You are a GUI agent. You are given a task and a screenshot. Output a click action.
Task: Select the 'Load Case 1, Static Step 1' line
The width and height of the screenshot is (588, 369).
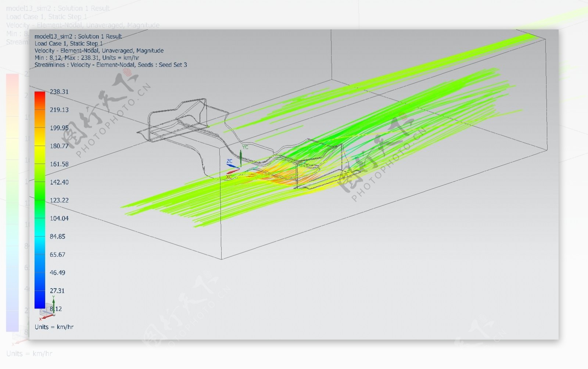coord(69,43)
